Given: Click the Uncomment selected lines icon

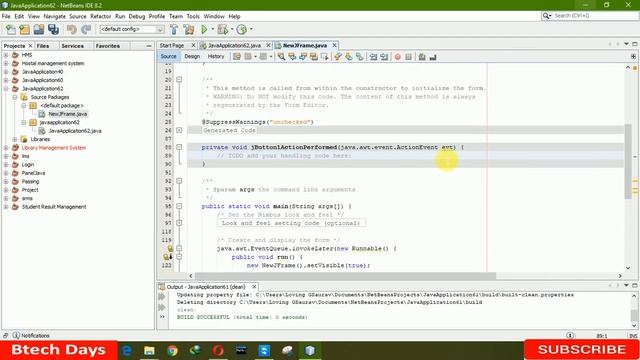Looking at the screenshot, I should coord(433,57).
